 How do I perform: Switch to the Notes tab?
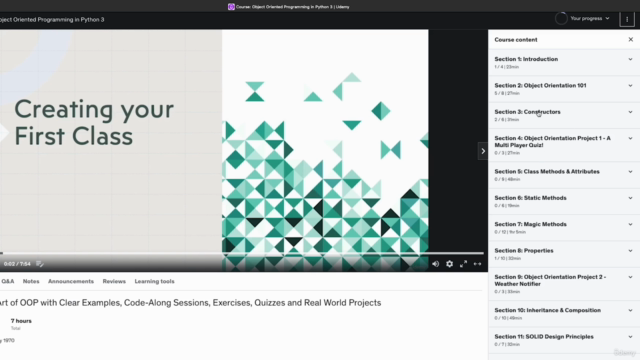point(31,281)
